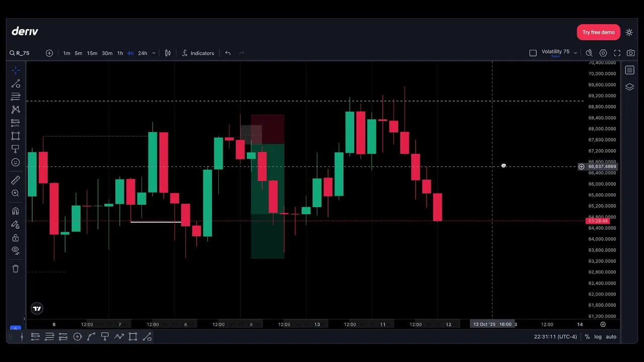Viewport: 644px width, 362px height.
Task: Select the trend line drawing tool
Action: [x=16, y=83]
